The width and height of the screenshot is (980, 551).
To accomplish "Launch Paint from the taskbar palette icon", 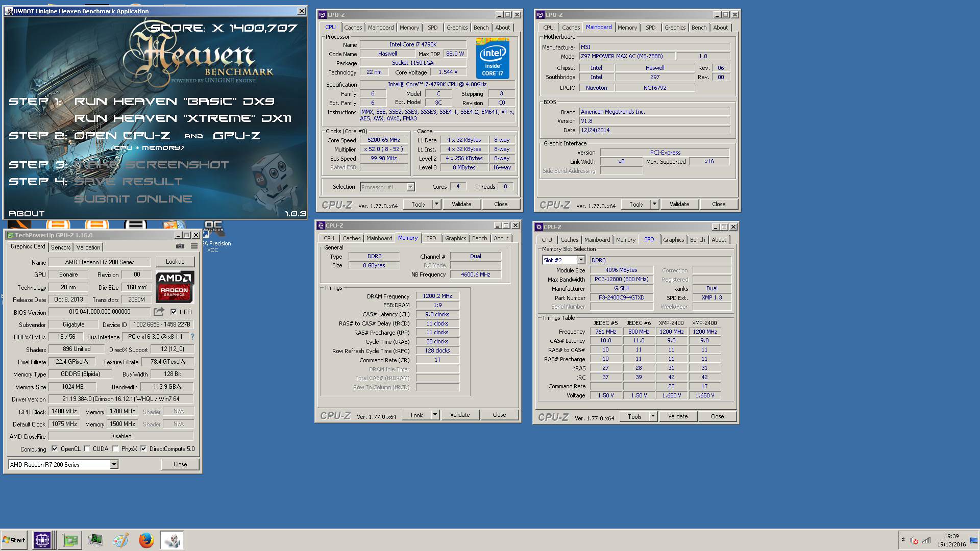I will pyautogui.click(x=120, y=540).
